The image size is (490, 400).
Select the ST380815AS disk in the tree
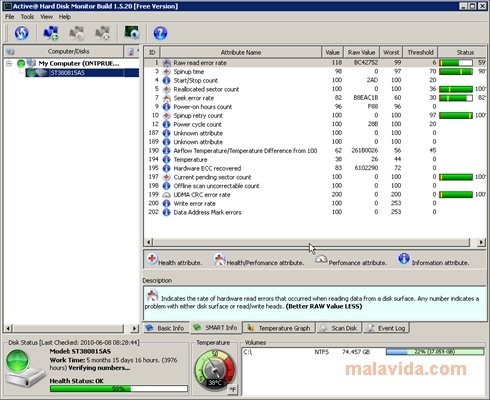click(82, 73)
